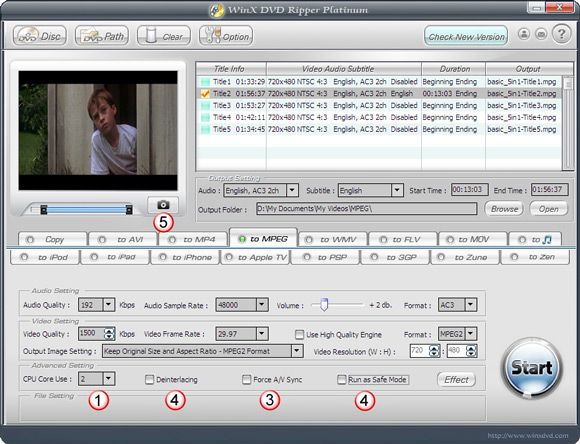Click the Volume slider handle
580x444 pixels.
[324, 305]
